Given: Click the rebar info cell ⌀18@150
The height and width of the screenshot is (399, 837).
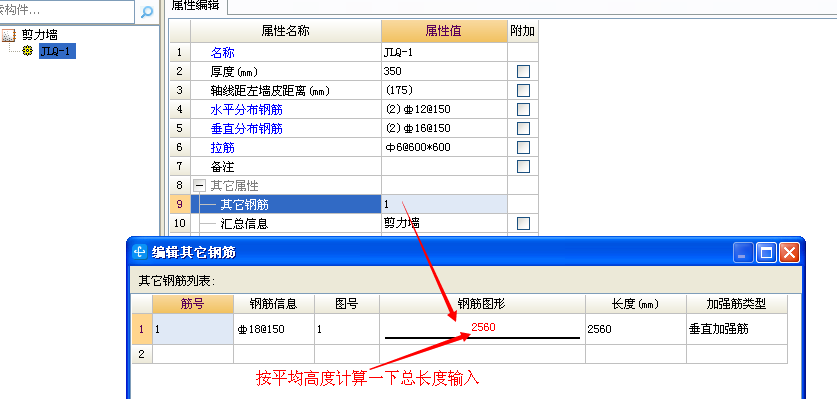Looking at the screenshot, I should pyautogui.click(x=274, y=329).
